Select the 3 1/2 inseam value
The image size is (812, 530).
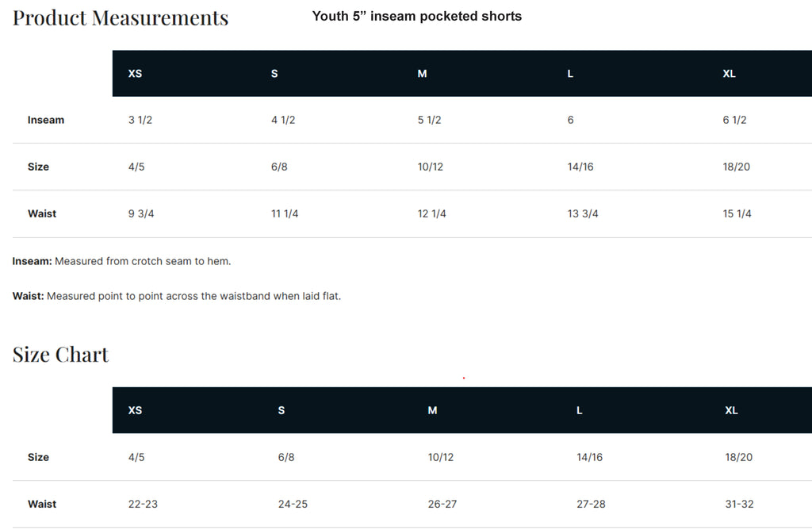pyautogui.click(x=140, y=120)
